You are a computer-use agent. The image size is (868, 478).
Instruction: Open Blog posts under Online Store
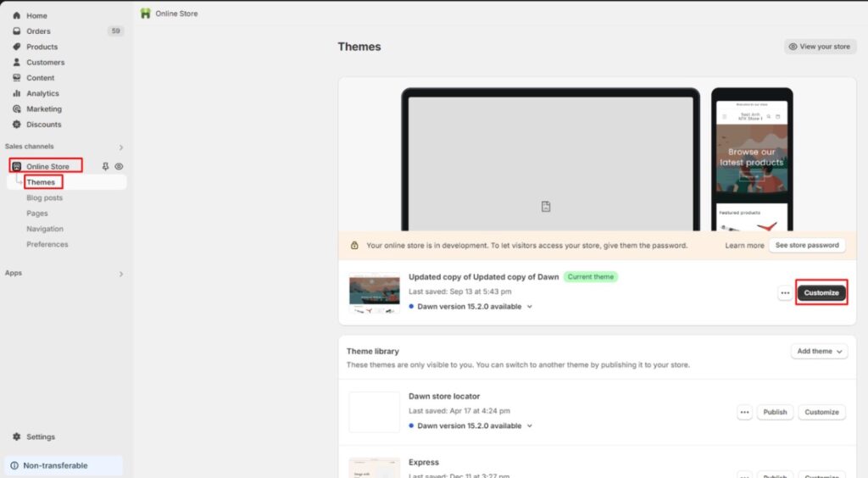tap(44, 197)
